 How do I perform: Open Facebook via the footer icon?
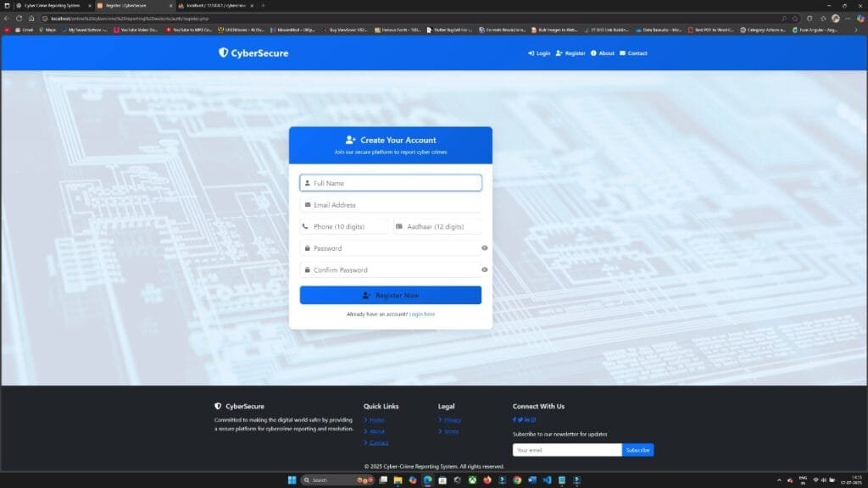(x=514, y=419)
